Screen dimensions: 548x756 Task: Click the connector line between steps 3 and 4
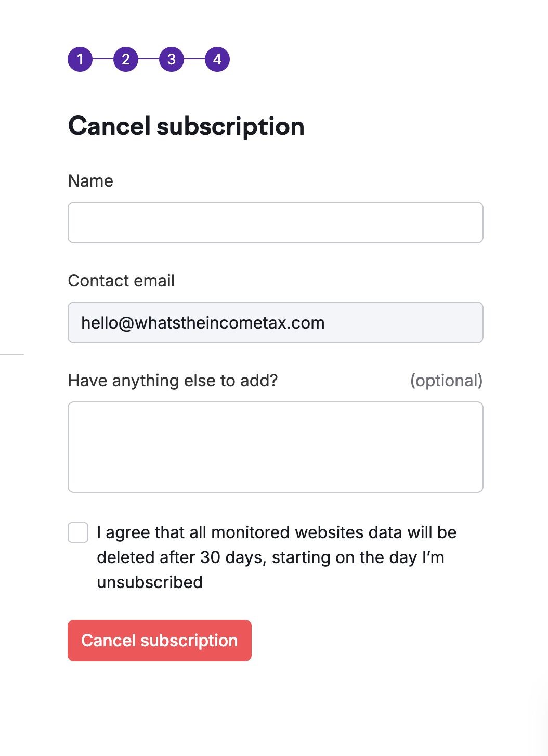(x=194, y=59)
